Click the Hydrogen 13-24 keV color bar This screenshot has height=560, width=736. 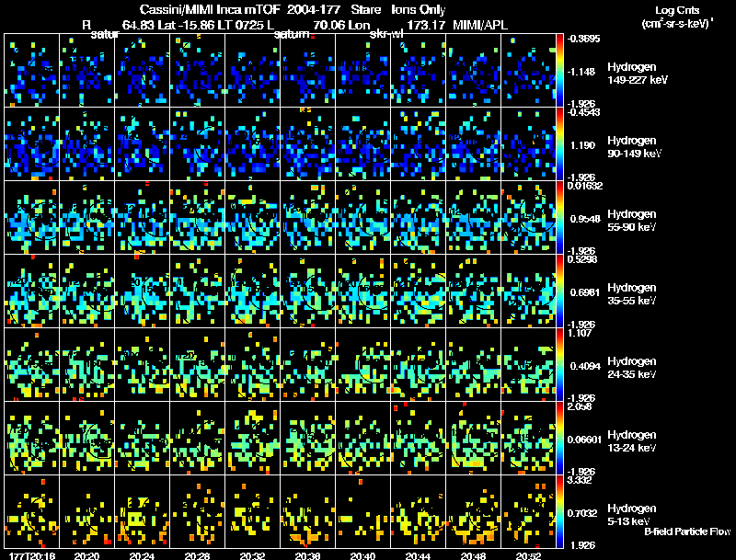pos(559,439)
